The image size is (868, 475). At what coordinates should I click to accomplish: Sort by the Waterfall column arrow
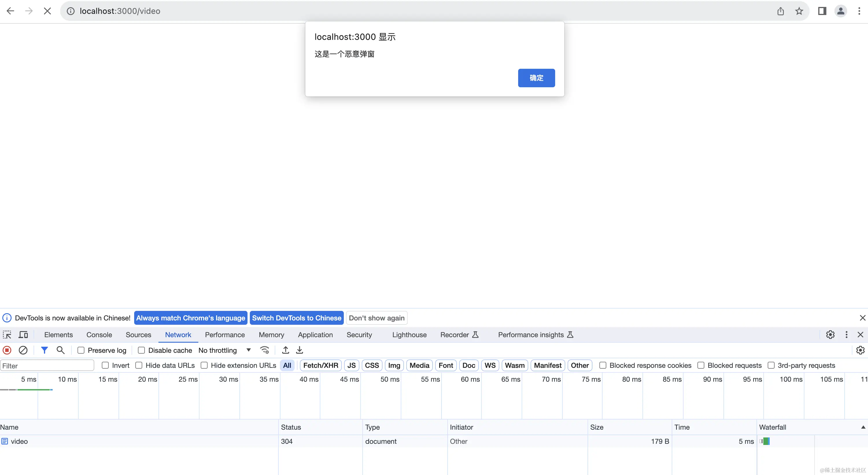pyautogui.click(x=863, y=427)
